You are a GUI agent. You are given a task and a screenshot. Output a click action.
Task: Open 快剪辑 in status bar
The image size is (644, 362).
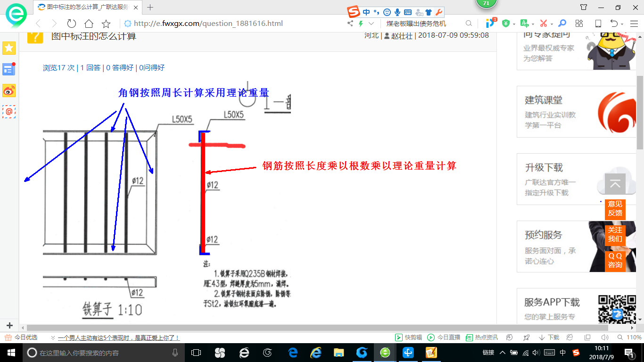408,337
